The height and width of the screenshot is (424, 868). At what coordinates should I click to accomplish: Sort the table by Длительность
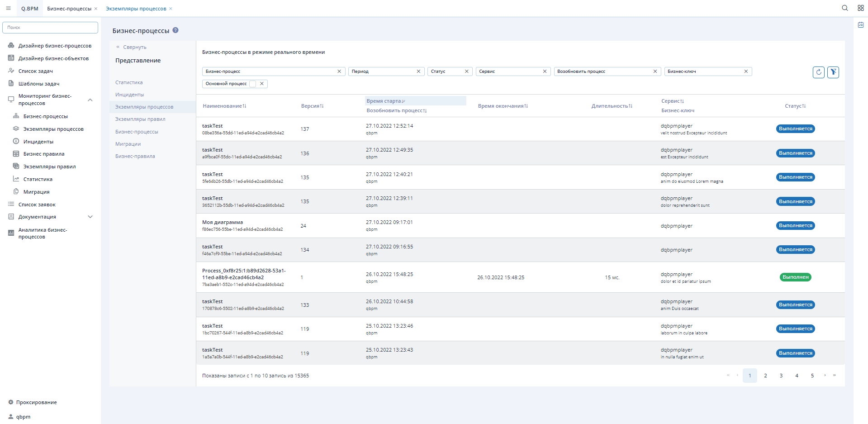[612, 106]
